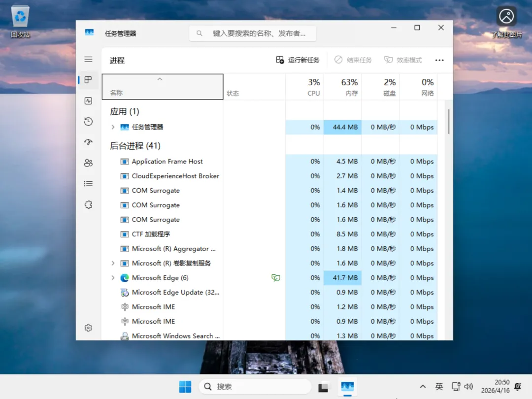Open the Windows Start menu

[x=185, y=387]
